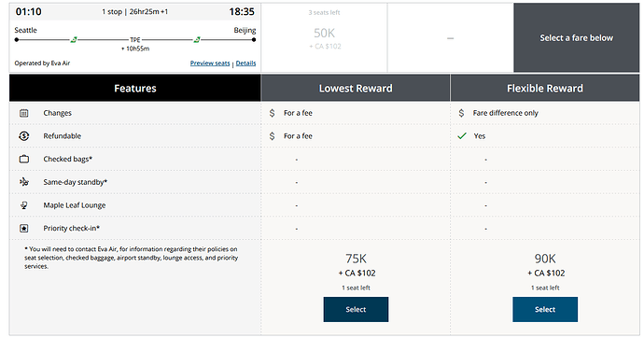644x337 pixels.
Task: Click the star icon beside Priority check-in
Action: pyautogui.click(x=24, y=228)
